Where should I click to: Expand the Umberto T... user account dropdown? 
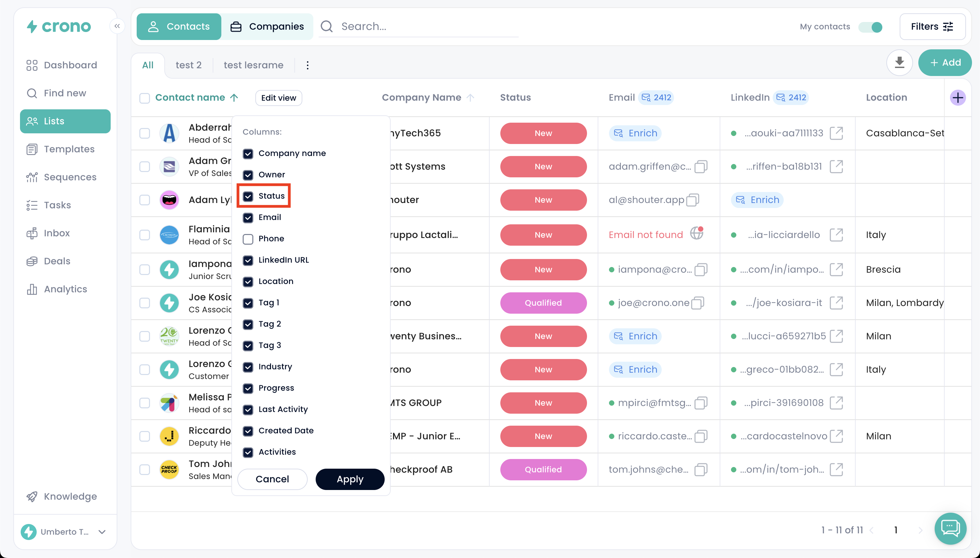click(102, 532)
